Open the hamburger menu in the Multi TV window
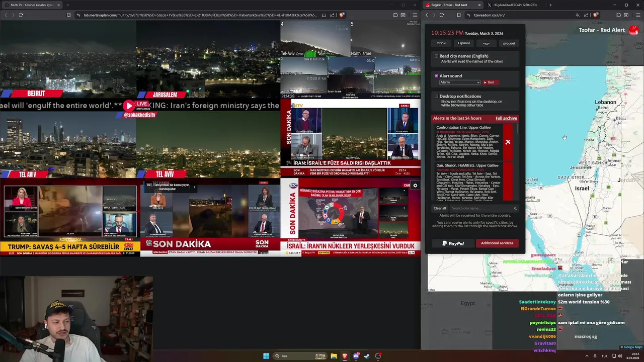The height and width of the screenshot is (362, 644). pos(415,15)
